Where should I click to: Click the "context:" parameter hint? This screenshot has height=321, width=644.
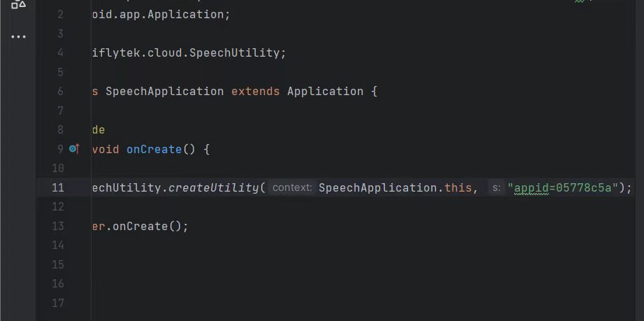point(292,187)
